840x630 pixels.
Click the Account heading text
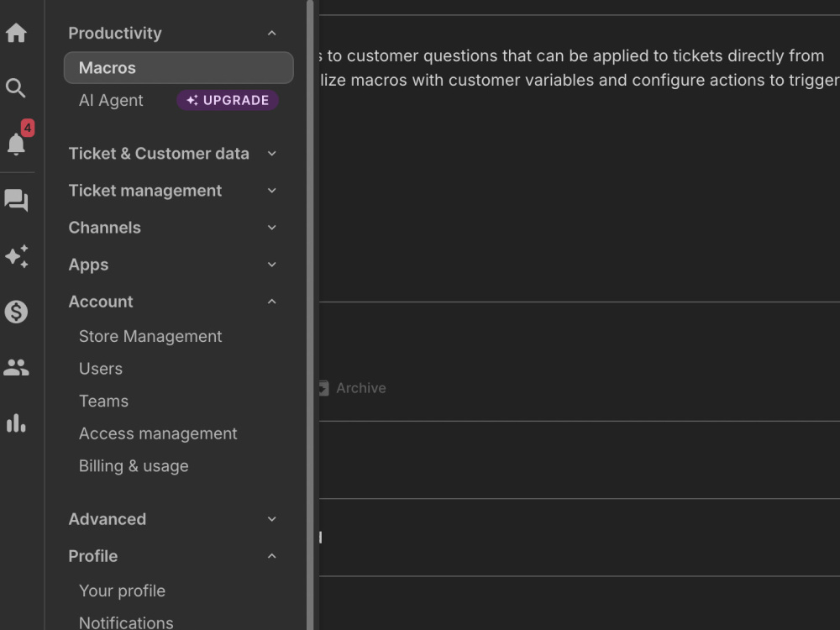click(x=101, y=302)
